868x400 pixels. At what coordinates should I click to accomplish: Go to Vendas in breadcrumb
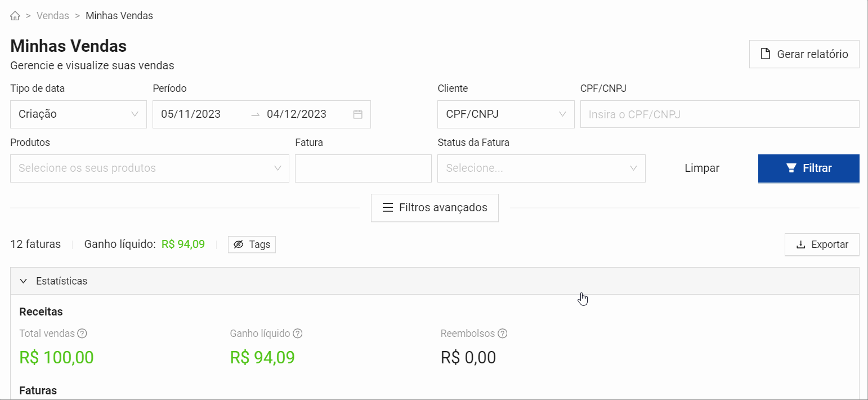point(52,16)
